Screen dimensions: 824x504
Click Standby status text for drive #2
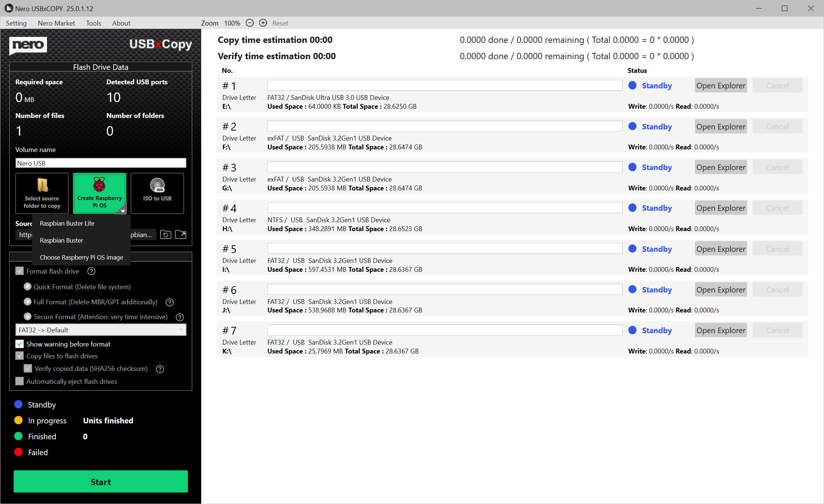657,126
